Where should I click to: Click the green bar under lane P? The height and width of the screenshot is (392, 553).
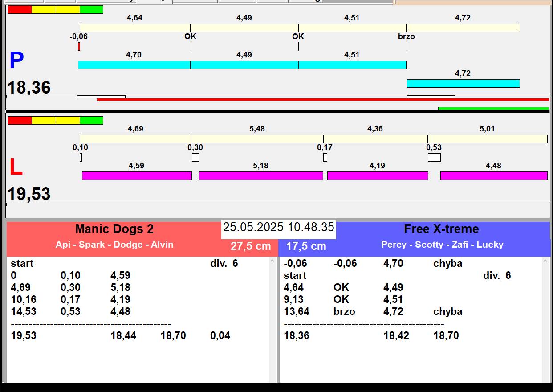[x=493, y=108]
